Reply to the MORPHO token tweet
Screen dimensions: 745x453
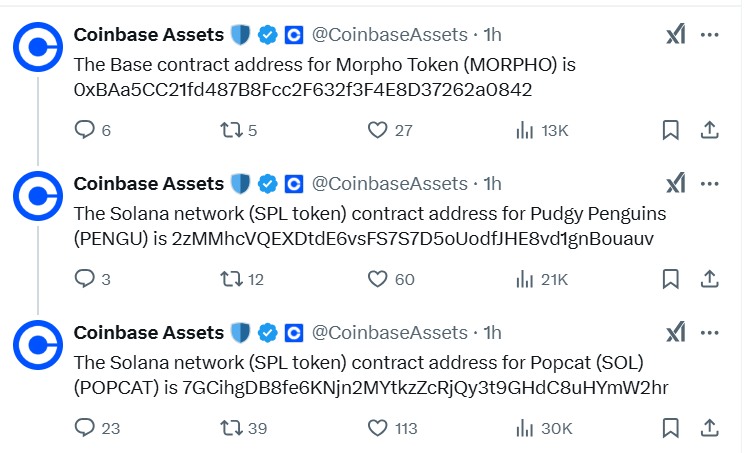click(86, 130)
